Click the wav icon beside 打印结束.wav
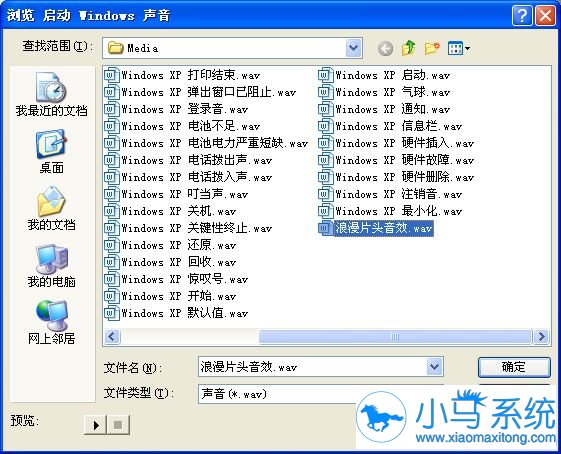 (111, 75)
